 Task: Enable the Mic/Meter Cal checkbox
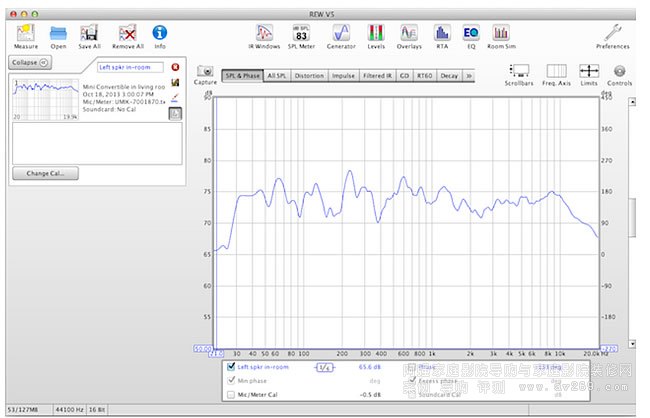click(230, 394)
